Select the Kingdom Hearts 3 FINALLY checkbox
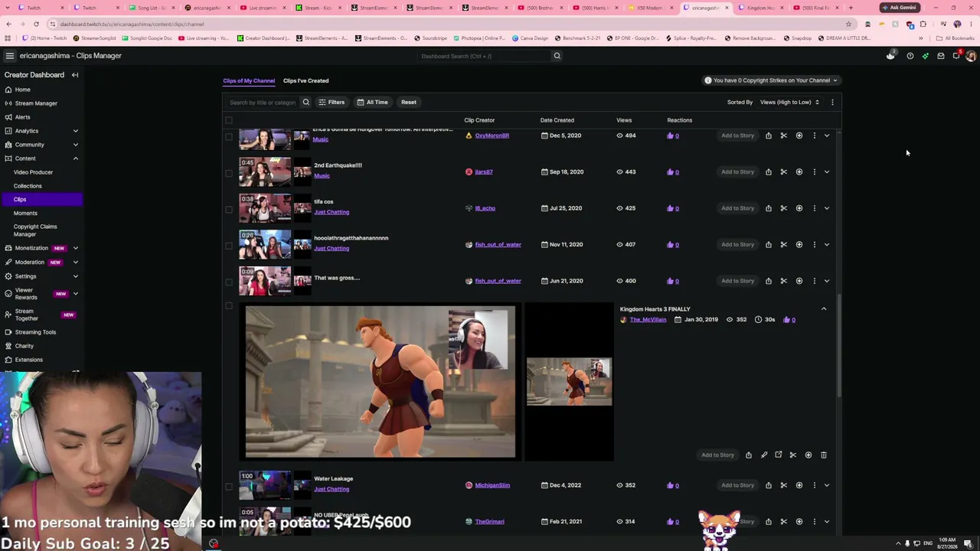Screen dimensions: 980x551 (x=229, y=306)
